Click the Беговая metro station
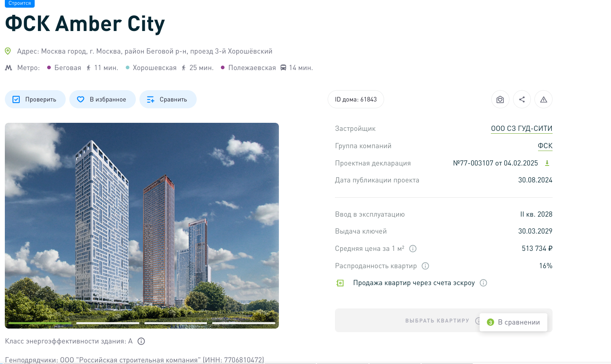Viewport: 611px width, 364px height. [68, 68]
